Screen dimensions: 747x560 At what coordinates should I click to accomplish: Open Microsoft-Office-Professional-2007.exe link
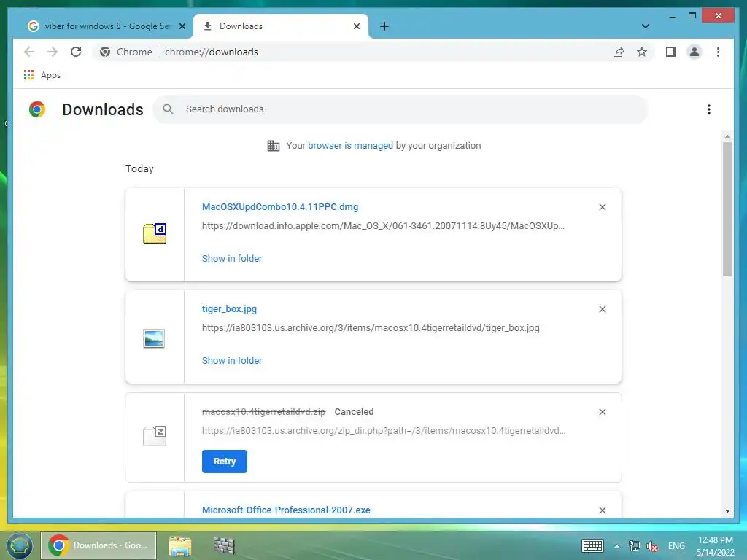coord(286,510)
